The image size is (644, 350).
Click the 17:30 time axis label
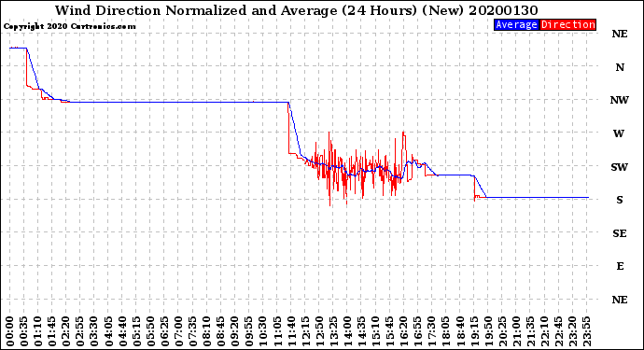click(x=431, y=331)
